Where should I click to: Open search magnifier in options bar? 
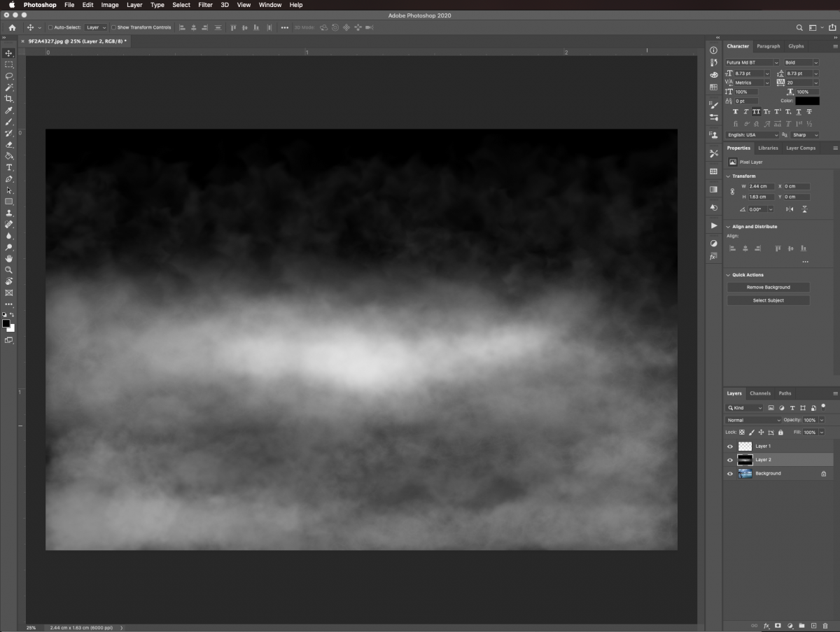click(x=799, y=27)
